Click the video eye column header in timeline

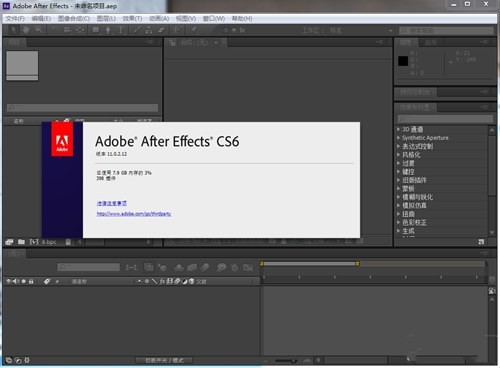8,281
